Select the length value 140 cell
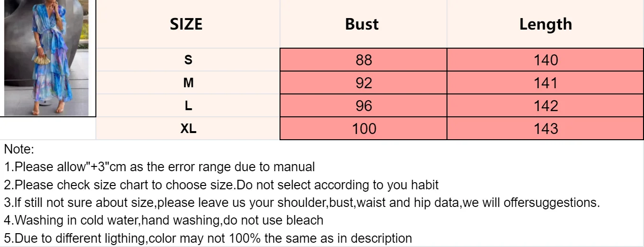 click(545, 60)
